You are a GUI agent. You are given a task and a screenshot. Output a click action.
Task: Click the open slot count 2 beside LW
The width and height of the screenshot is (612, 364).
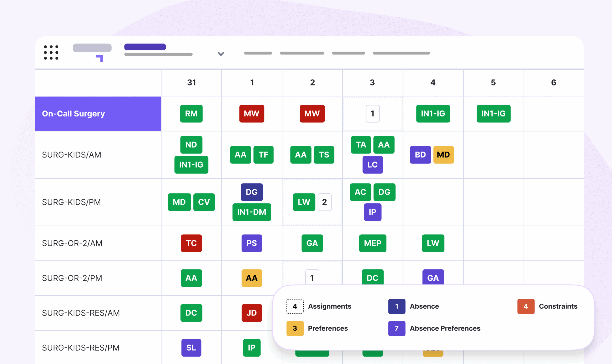click(x=324, y=202)
